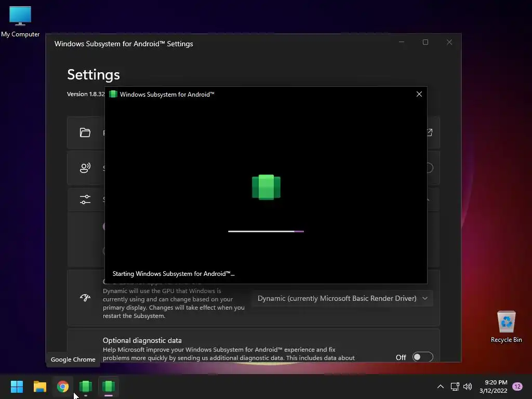Open the Start menu Windows logo
This screenshot has width=532, height=399.
pos(17,387)
